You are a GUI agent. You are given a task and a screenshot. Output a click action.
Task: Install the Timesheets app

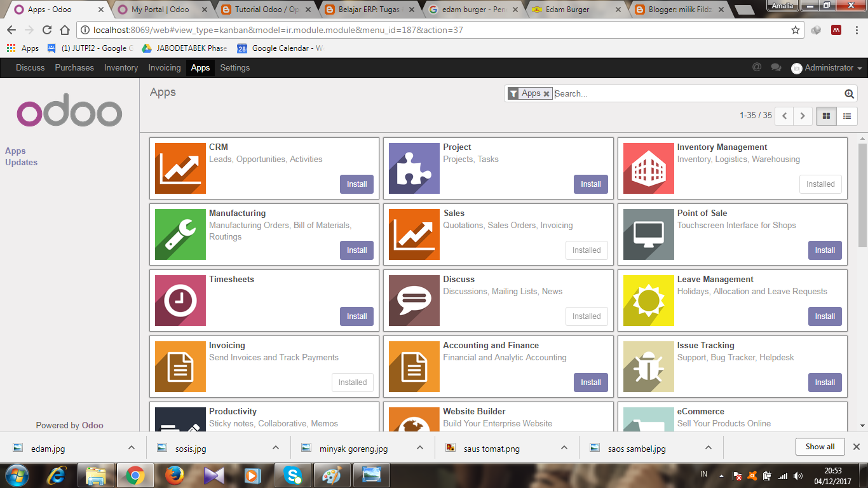pyautogui.click(x=356, y=316)
